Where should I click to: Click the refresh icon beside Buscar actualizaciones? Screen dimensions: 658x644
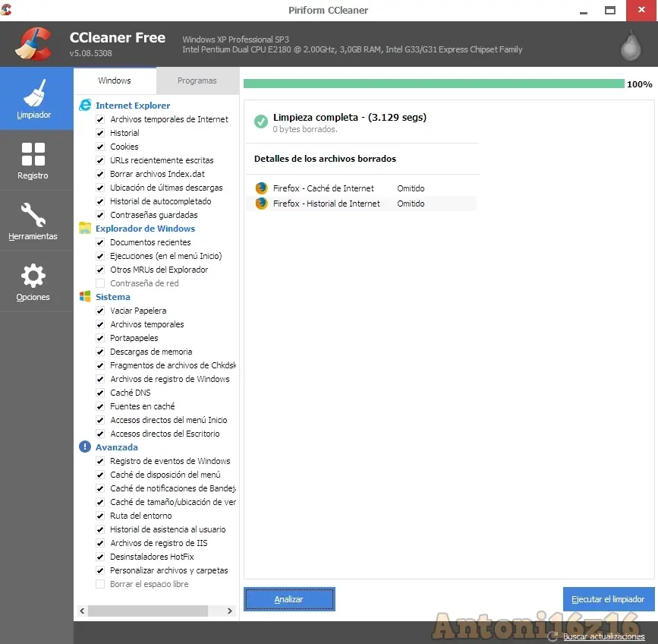pyautogui.click(x=553, y=636)
